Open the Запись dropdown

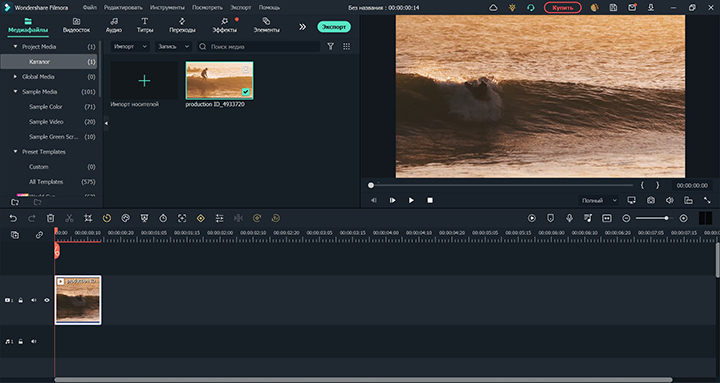click(x=173, y=46)
